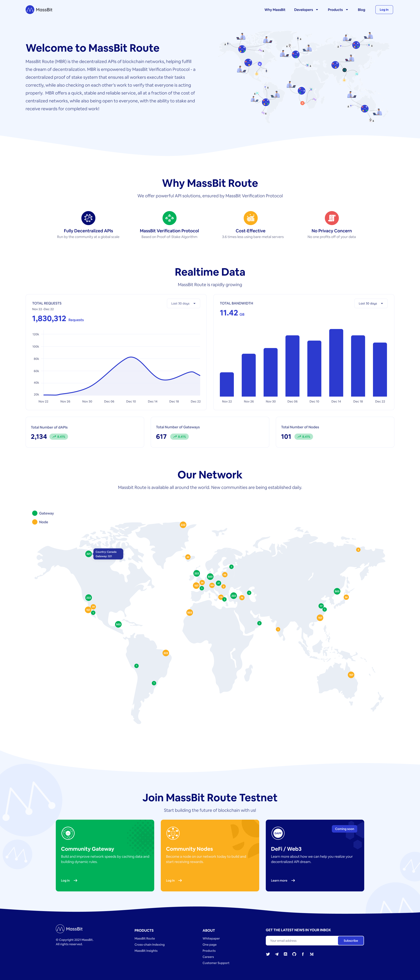Expand the Developers nav dropdown
Image resolution: width=420 pixels, height=980 pixels.
[306, 10]
